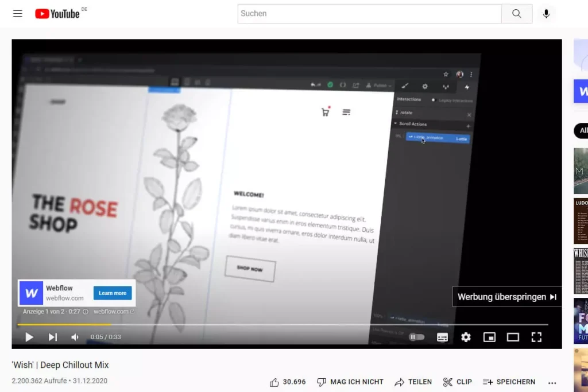
Task: Skip to next video in player
Action: pyautogui.click(x=53, y=337)
